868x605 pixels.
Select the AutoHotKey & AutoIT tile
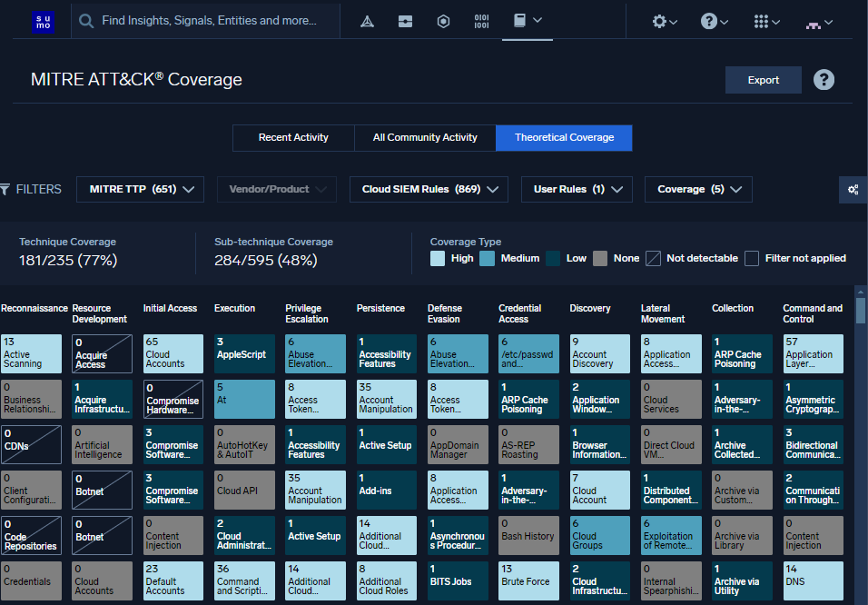click(244, 444)
